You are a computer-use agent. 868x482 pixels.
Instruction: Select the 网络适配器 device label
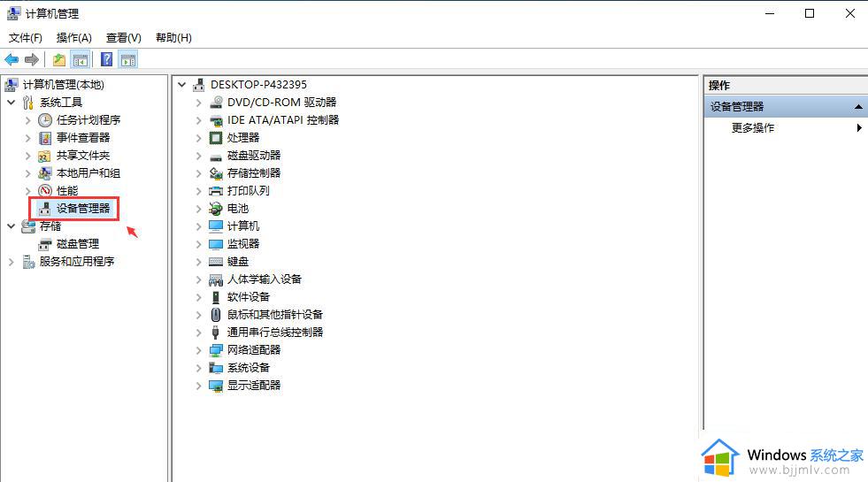point(254,350)
